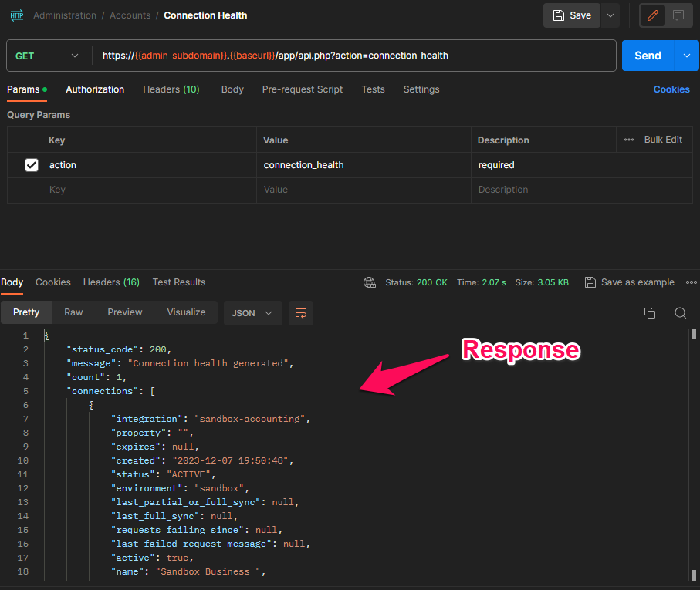Viewport: 700px width, 590px height.
Task: Open the request Headers (10) tab
Action: click(x=171, y=89)
